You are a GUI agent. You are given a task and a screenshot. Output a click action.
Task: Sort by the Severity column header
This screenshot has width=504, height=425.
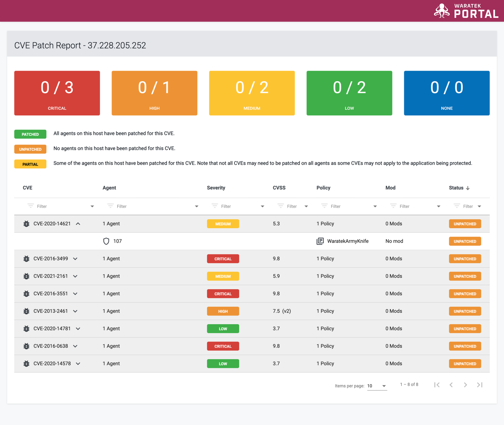tap(216, 188)
